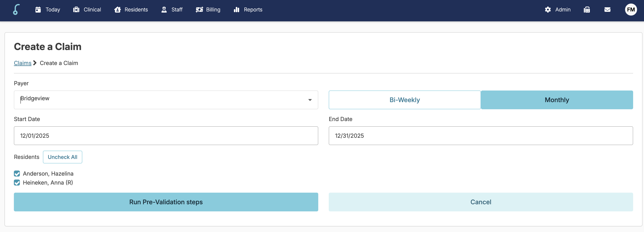Click the Today calendar icon

(x=38, y=10)
